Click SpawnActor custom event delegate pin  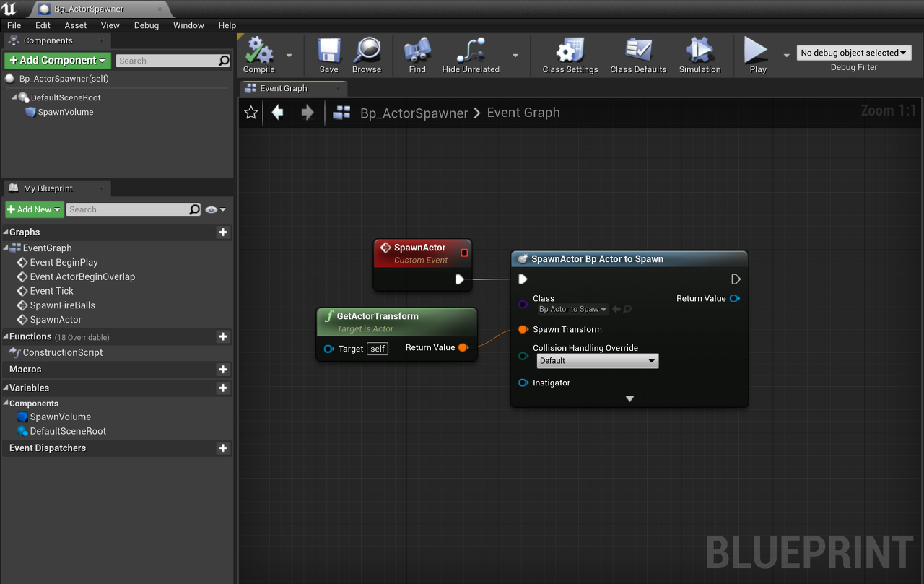(464, 253)
